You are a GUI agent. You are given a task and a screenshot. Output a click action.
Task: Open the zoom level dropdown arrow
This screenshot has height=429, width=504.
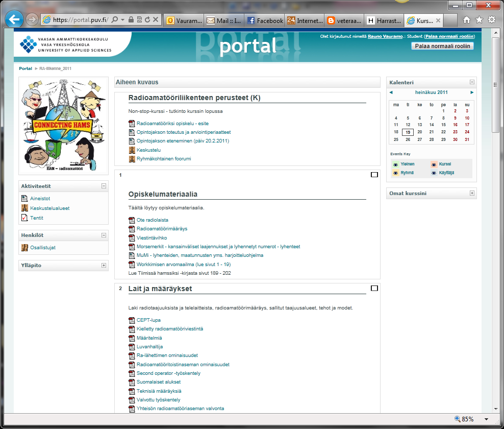click(x=486, y=419)
